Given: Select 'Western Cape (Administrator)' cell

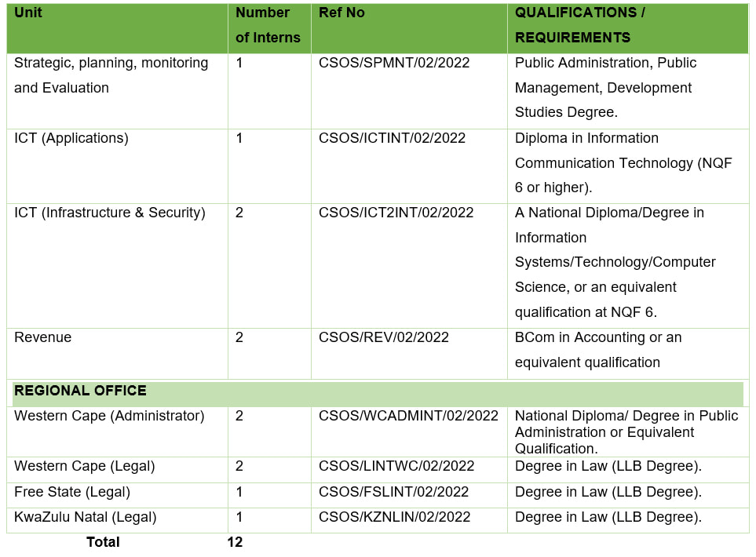Looking at the screenshot, I should (x=109, y=416).
